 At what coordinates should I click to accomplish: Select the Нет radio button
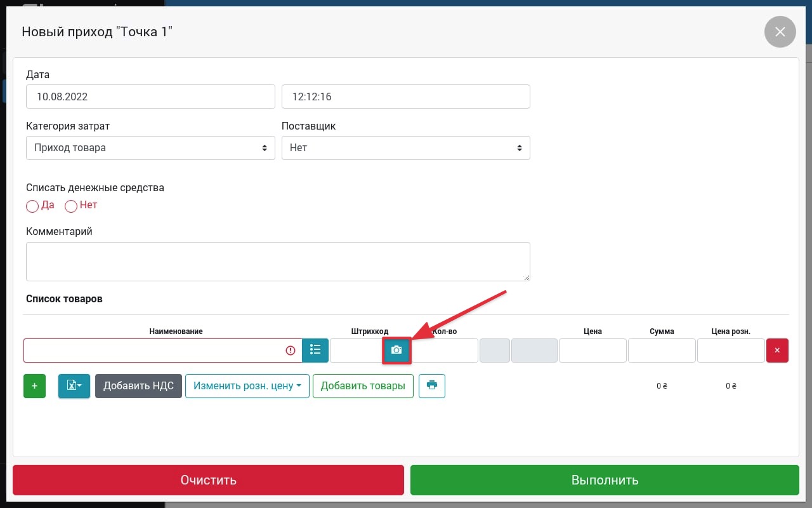[71, 206]
